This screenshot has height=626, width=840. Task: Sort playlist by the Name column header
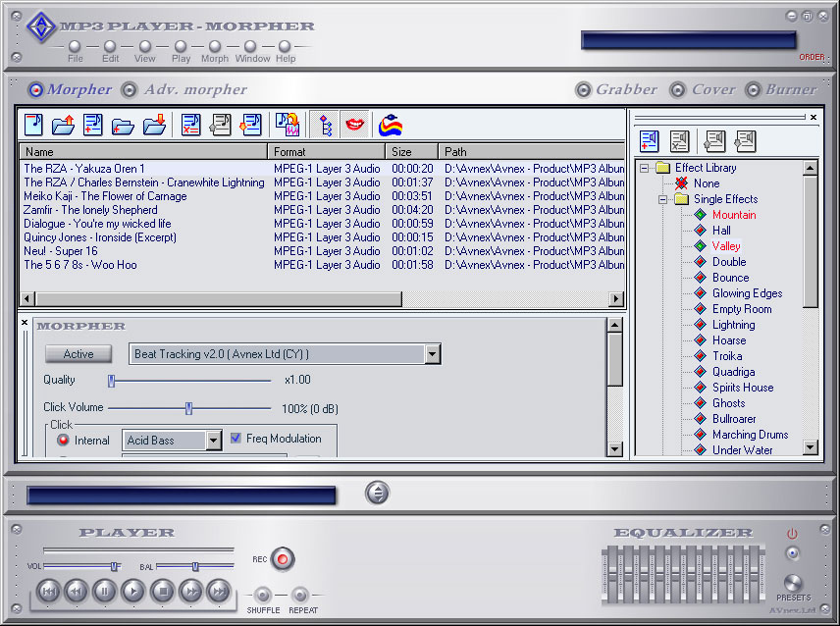tap(143, 151)
